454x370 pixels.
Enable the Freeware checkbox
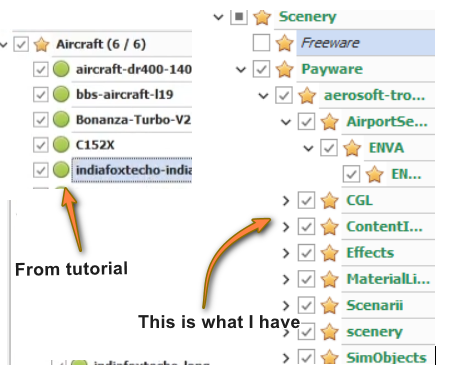261,43
